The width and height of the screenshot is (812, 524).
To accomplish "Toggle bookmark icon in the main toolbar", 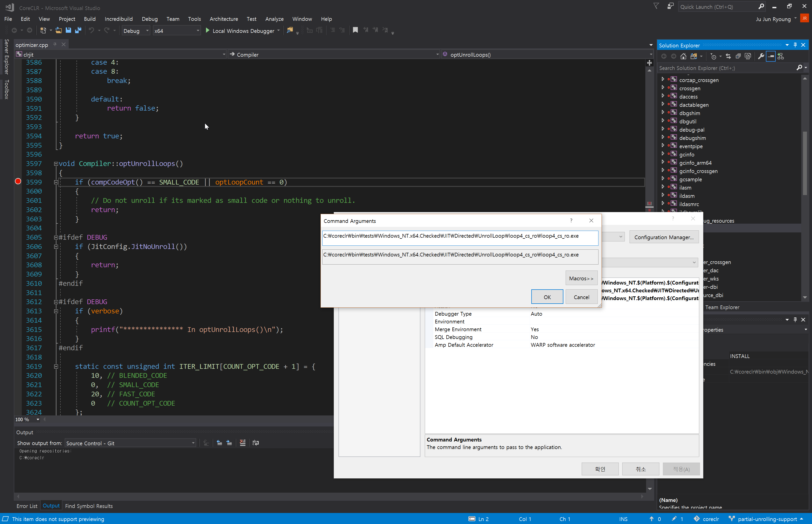I will point(355,30).
